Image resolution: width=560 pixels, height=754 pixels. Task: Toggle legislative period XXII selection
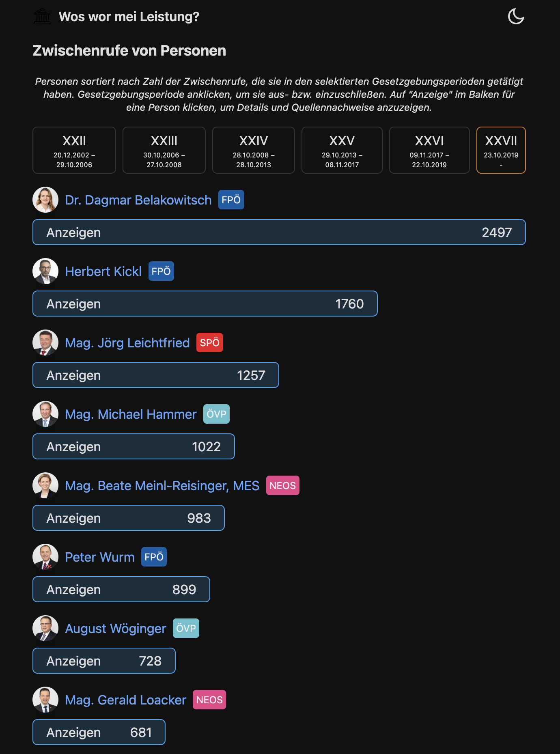[x=74, y=150]
